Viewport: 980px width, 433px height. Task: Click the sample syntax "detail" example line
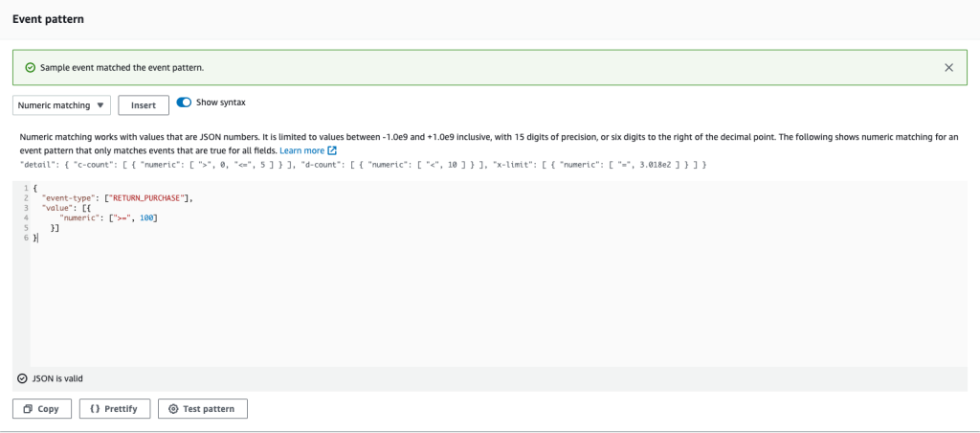pos(363,165)
